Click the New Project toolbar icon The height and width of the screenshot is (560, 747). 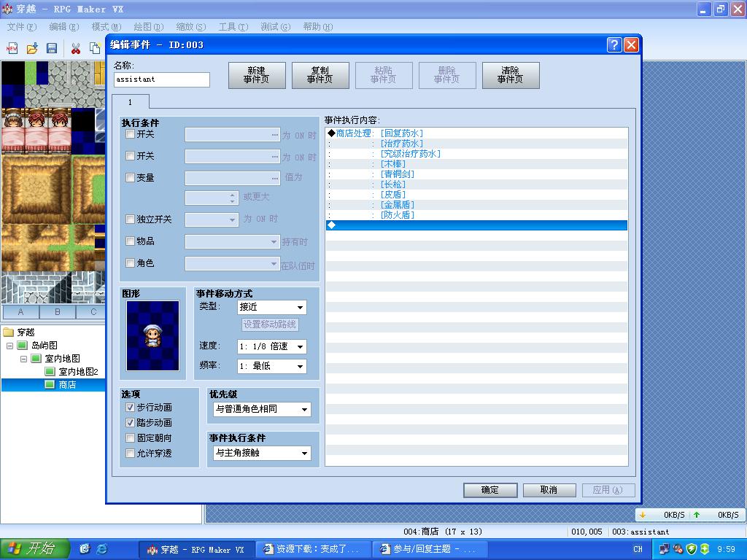(12, 47)
